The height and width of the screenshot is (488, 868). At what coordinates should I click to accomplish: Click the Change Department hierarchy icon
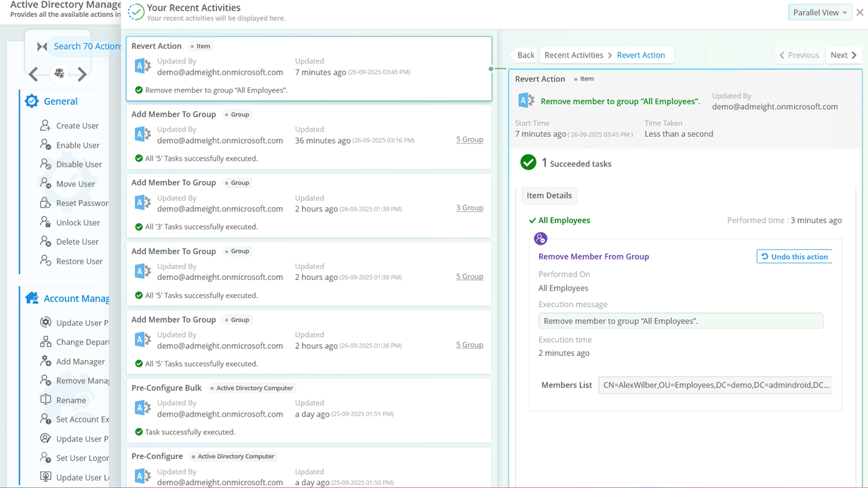click(x=45, y=342)
